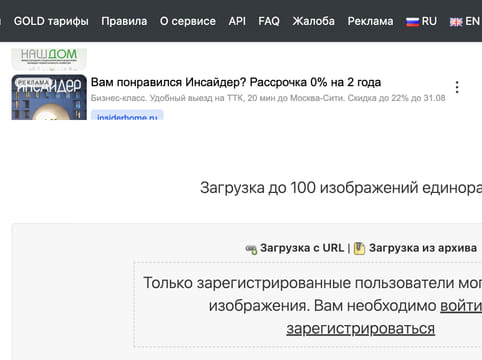Open the API page link
Image resolution: width=482 pixels, height=360 pixels.
[237, 21]
